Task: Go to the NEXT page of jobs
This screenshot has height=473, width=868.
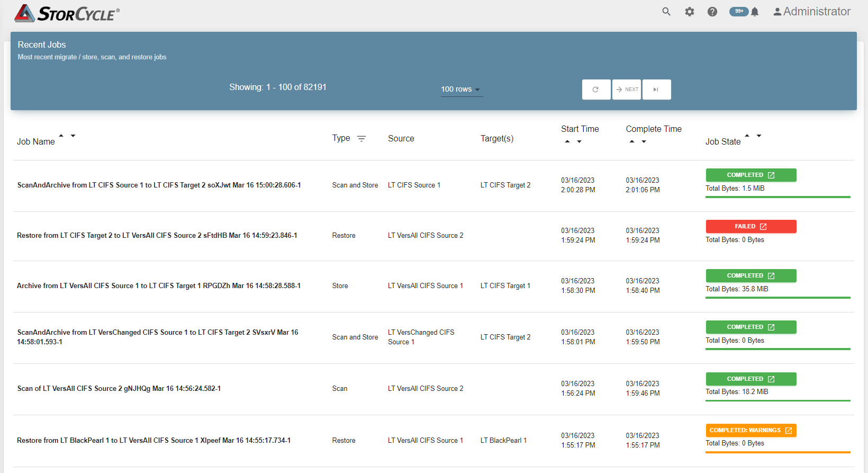Action: point(627,90)
